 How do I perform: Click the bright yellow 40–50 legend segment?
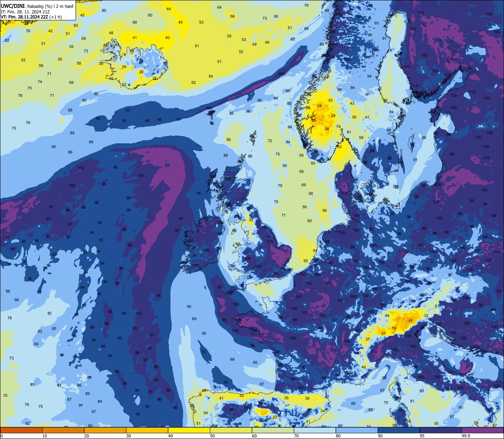189,430
